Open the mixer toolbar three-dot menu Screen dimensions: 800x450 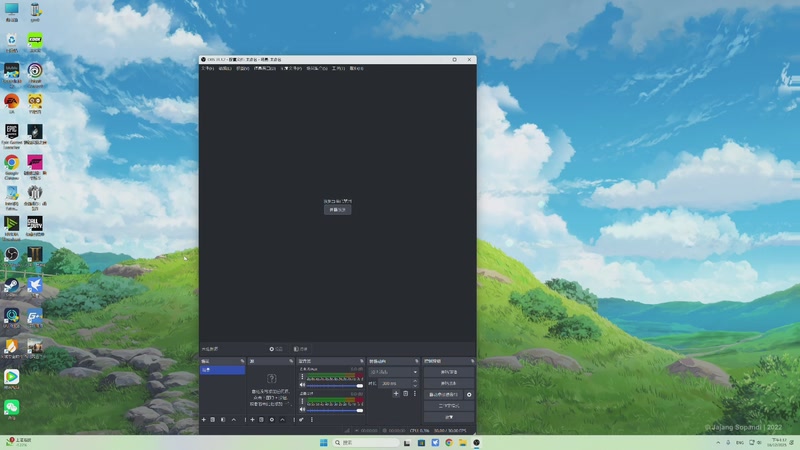pos(312,419)
